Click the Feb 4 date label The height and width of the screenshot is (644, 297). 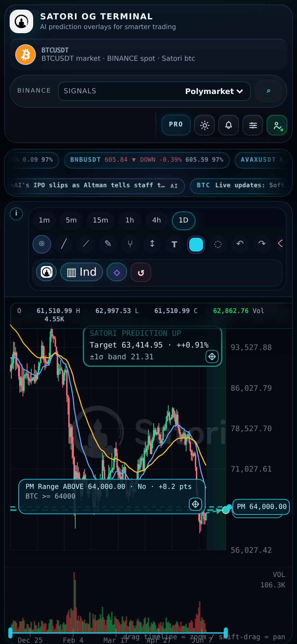tap(73, 640)
